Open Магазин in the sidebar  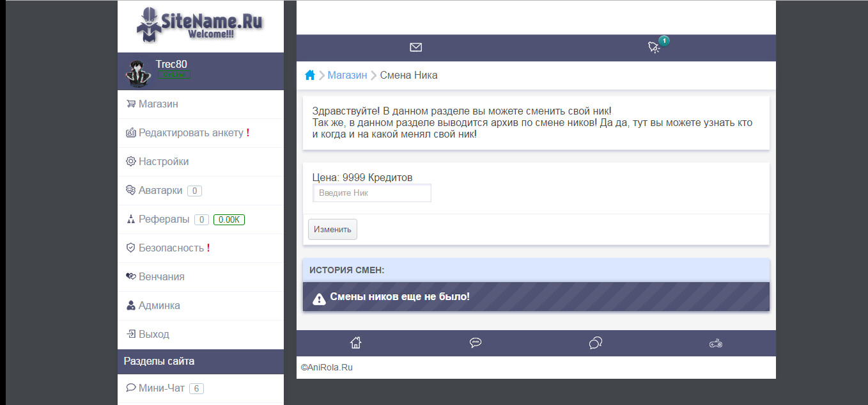tap(158, 104)
